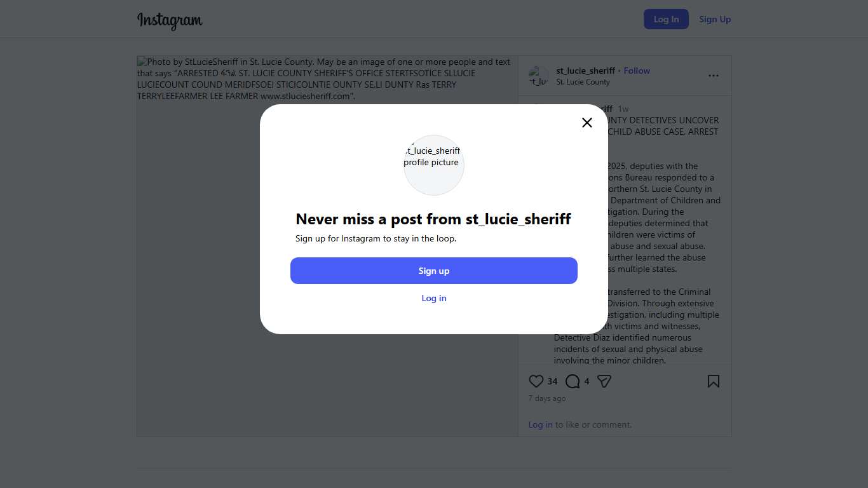Image resolution: width=868 pixels, height=488 pixels.
Task: Save the post with bookmark icon
Action: pos(714,381)
